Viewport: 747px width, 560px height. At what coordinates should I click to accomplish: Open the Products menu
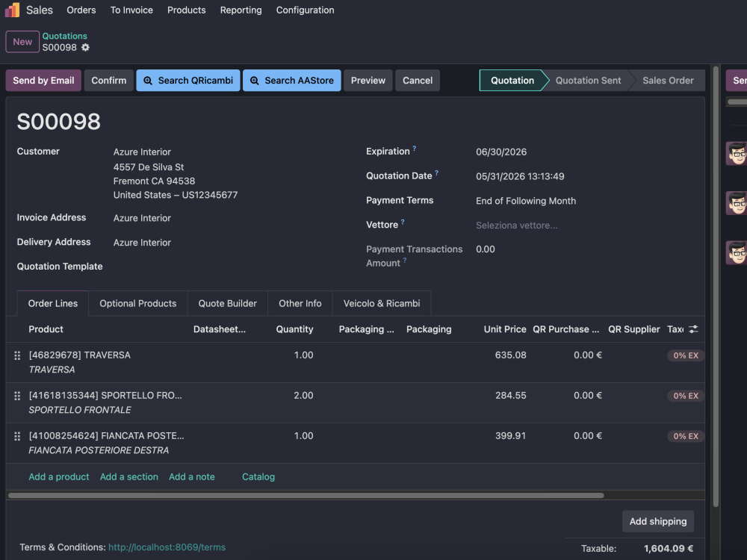186,10
